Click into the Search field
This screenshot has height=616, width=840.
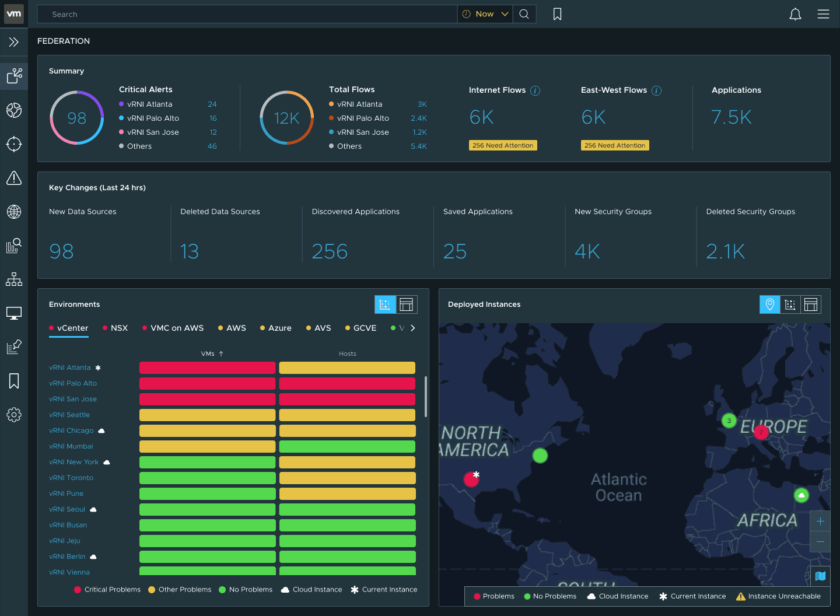(x=247, y=14)
